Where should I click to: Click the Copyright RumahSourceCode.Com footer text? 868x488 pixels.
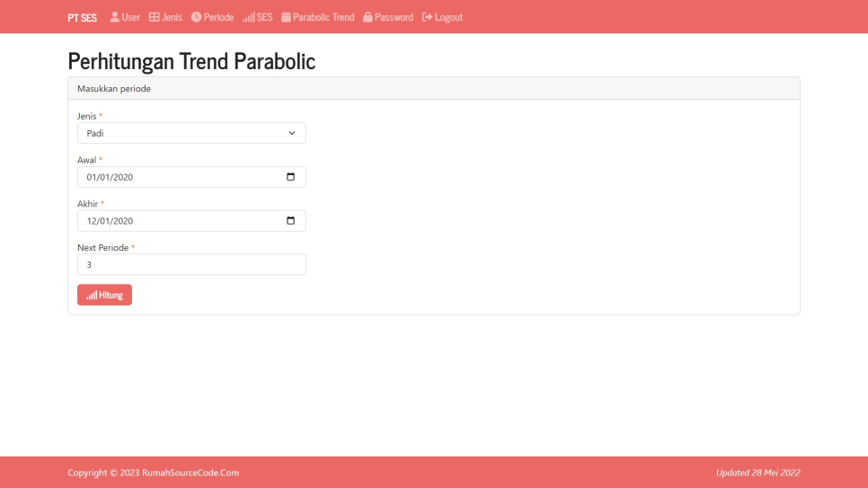click(154, 473)
